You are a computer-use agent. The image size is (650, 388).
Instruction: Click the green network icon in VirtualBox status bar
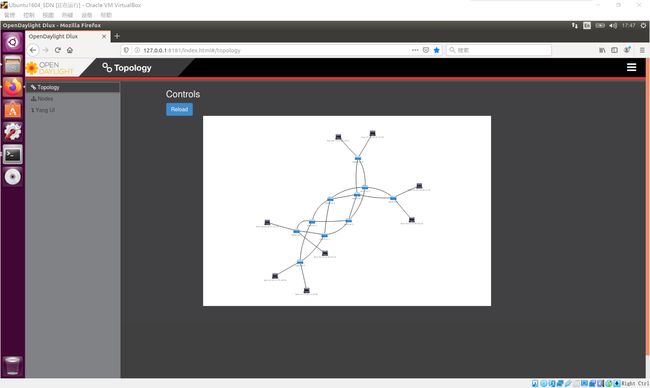tap(609, 383)
